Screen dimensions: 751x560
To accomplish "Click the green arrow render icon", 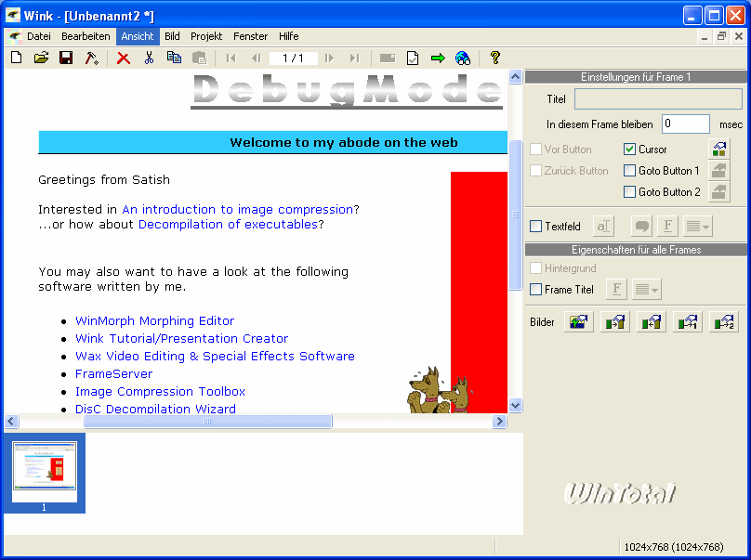I will click(x=438, y=58).
